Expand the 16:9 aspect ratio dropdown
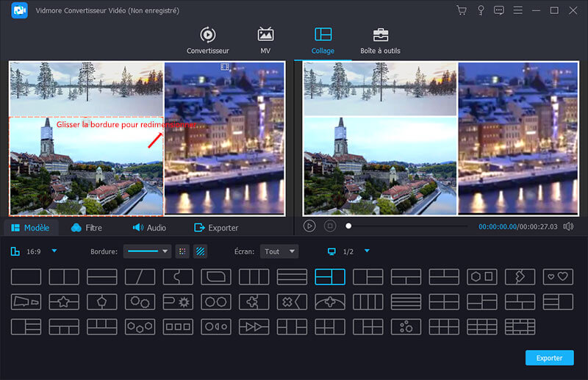The image size is (588, 380). [x=54, y=251]
